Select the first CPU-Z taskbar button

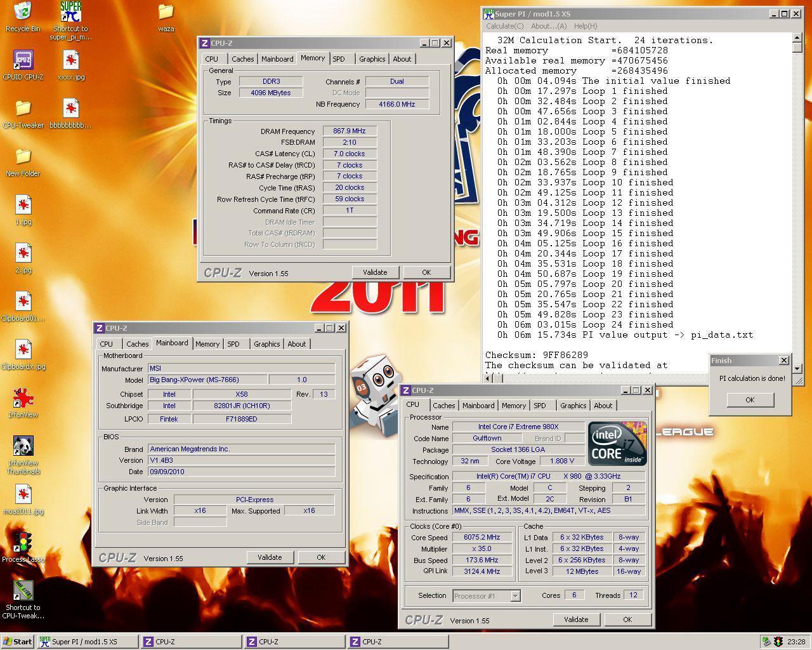pos(191,642)
